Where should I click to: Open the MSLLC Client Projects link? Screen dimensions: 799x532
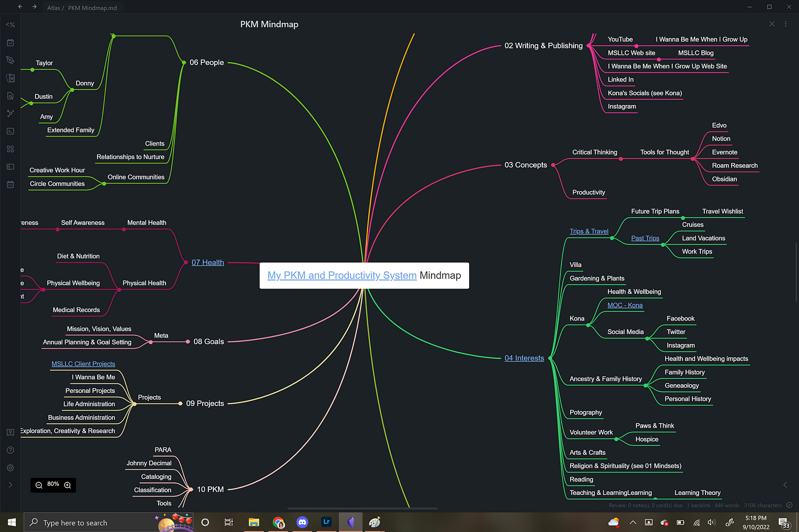[x=83, y=364]
